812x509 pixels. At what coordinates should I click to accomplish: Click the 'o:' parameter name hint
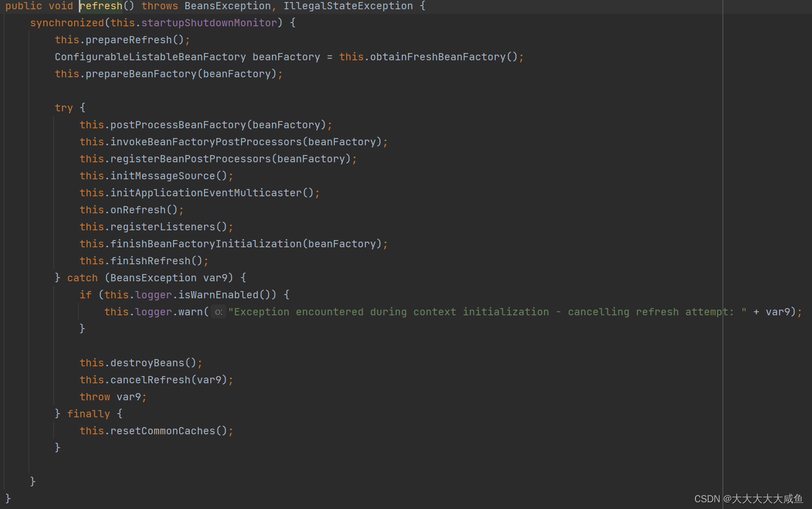tap(218, 312)
